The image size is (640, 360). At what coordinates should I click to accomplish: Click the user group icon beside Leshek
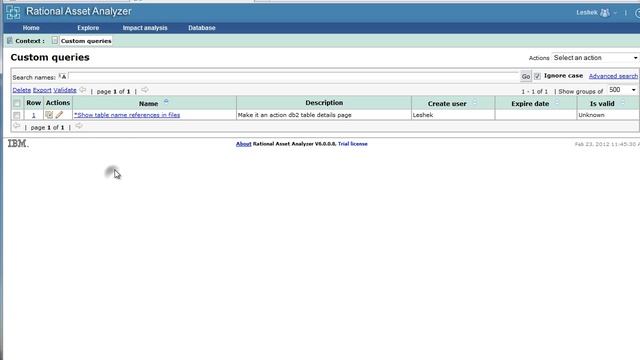tap(605, 13)
